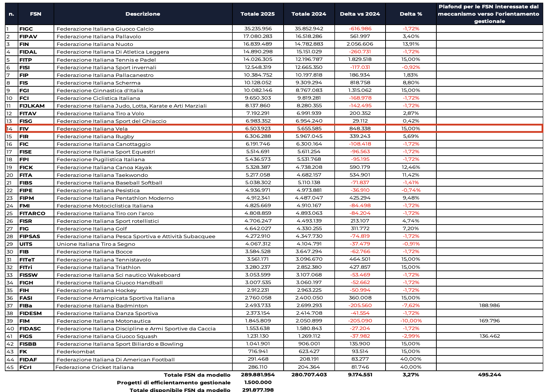547x392 pixels.
Task: Click the 'Descrizione' header cell
Action: [x=143, y=14]
